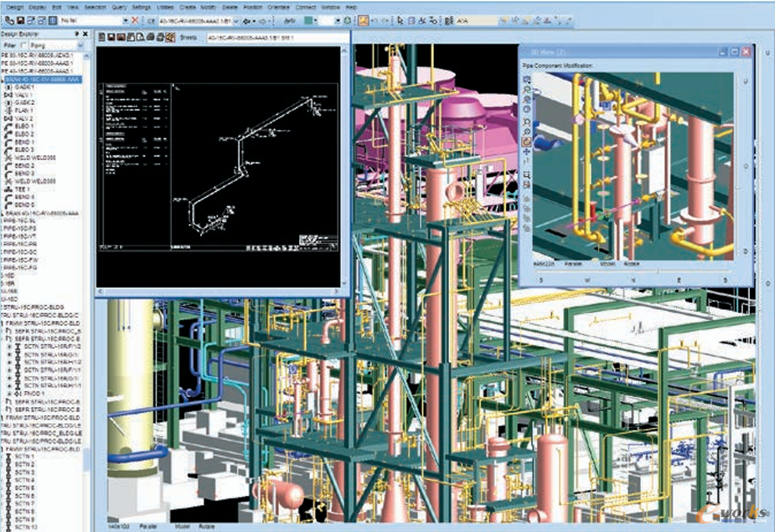The image size is (775, 532).
Task: Click the highlighted orange toolbar icon
Action: 364,21
